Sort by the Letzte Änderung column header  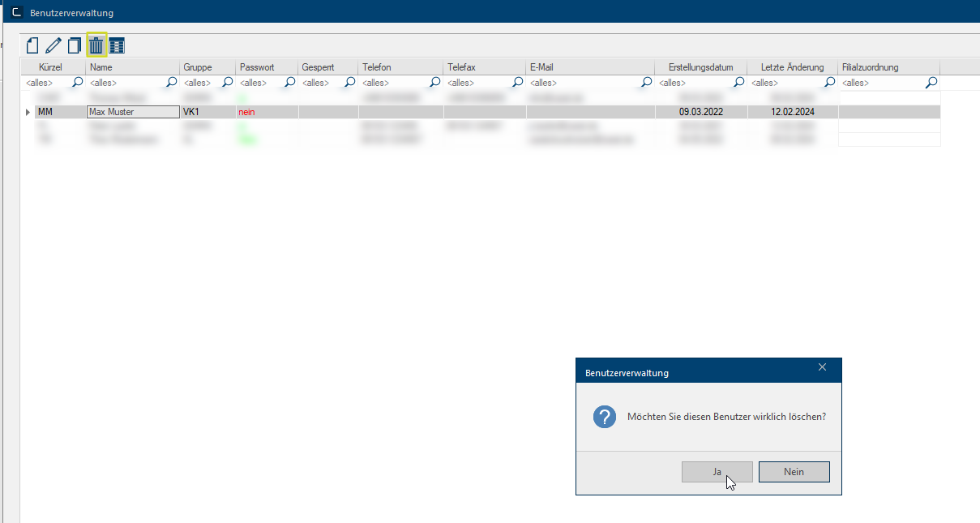click(x=792, y=67)
